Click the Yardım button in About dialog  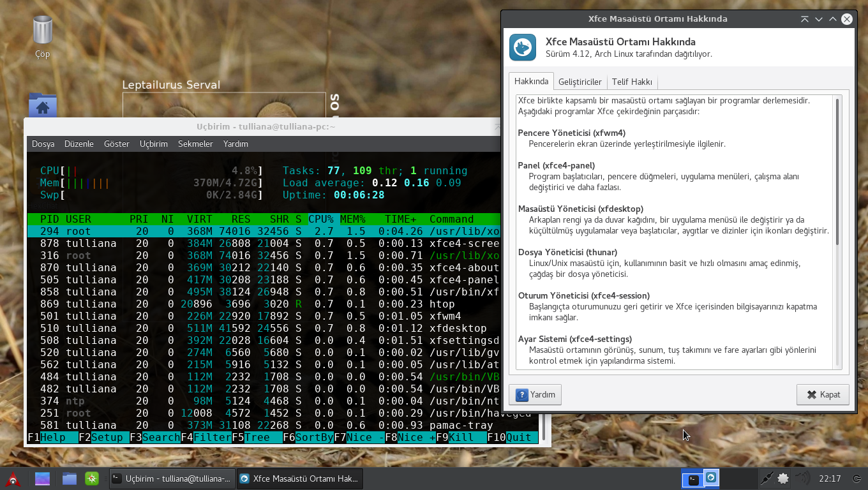click(535, 394)
